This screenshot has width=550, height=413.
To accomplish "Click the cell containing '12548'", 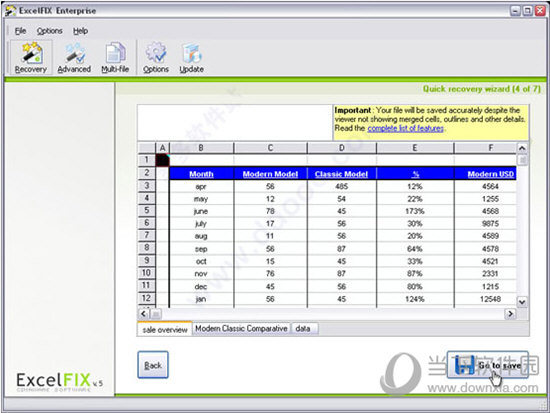I will (485, 299).
